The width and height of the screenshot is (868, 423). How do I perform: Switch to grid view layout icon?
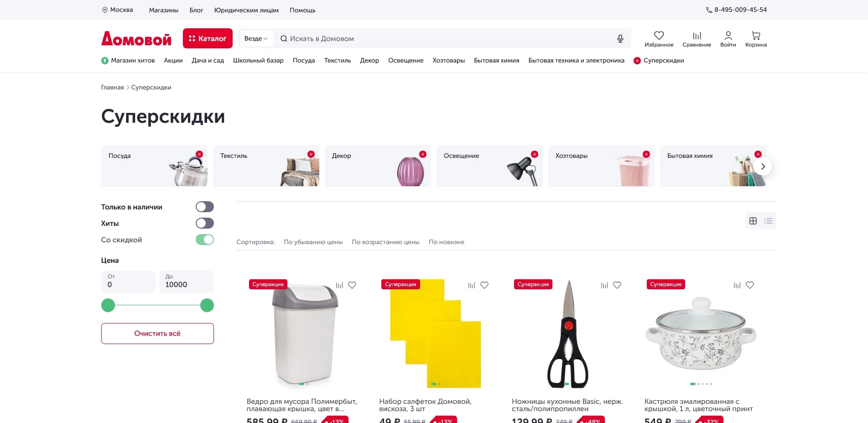[753, 221]
